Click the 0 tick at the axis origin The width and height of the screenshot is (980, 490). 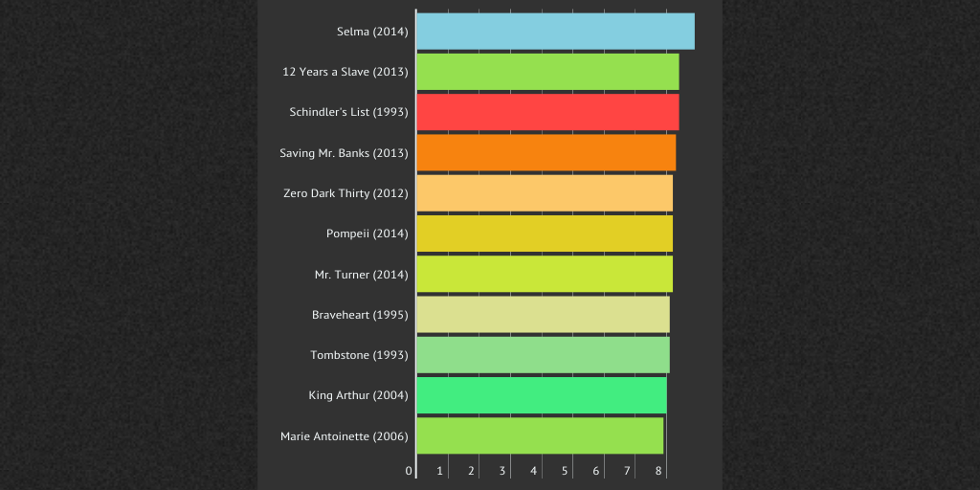coord(409,471)
